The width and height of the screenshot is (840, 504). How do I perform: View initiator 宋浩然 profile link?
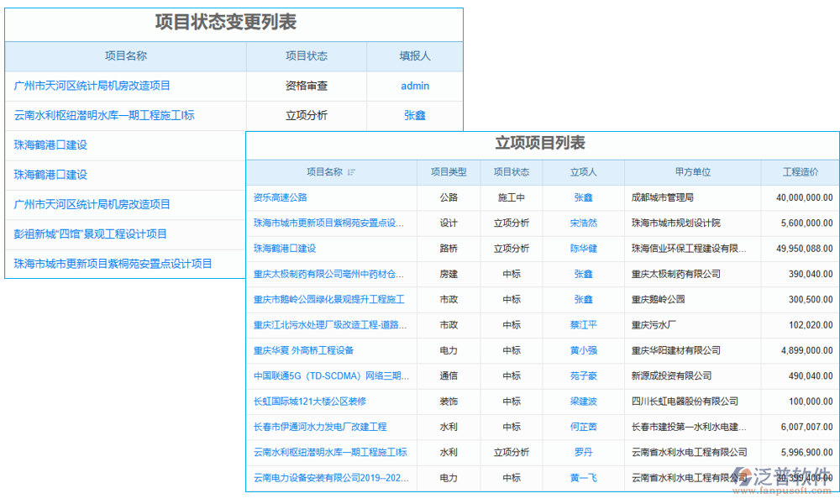[583, 223]
